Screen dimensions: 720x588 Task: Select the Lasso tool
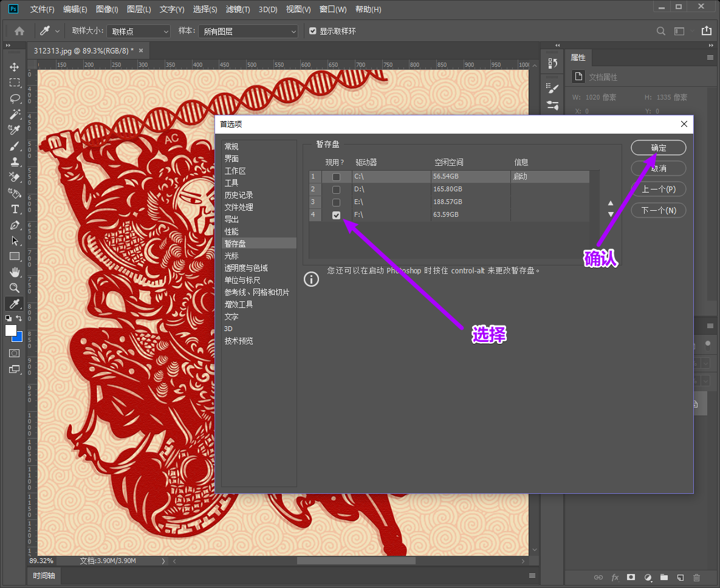pos(15,98)
